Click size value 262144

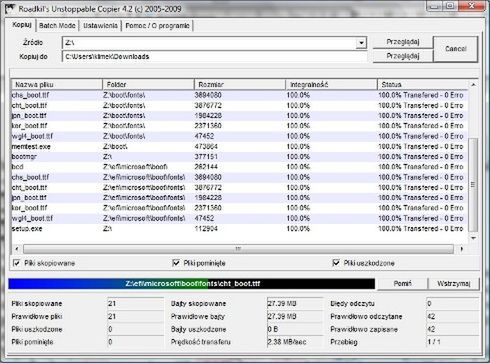[x=206, y=167]
